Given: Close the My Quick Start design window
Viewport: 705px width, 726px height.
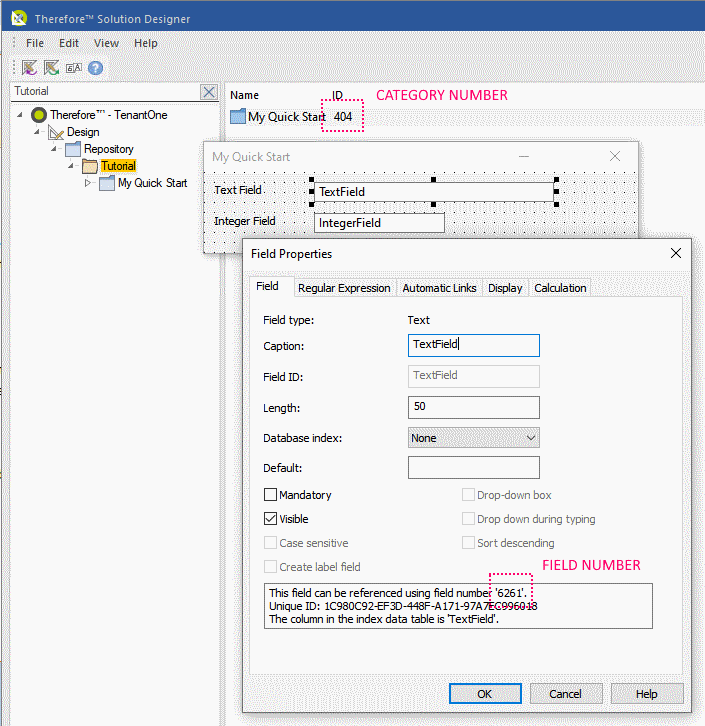Looking at the screenshot, I should click(x=615, y=156).
